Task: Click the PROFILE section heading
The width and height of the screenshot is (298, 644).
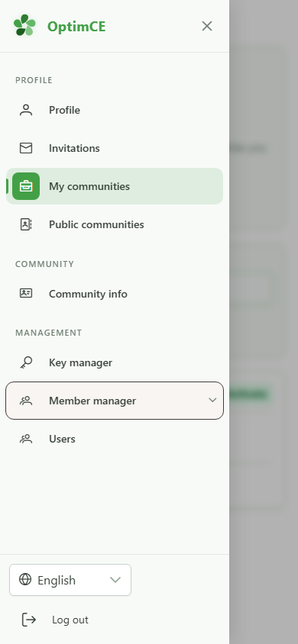Action: 34,80
